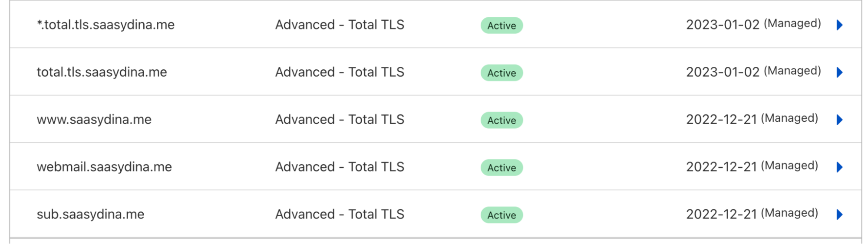Click Advanced - Total TLS type for sub.saasydina.me
The width and height of the screenshot is (868, 244).
coord(340,214)
